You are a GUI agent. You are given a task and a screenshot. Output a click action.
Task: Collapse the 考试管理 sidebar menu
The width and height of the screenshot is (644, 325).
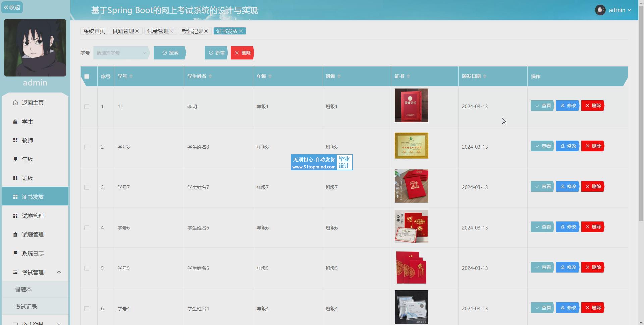click(35, 272)
